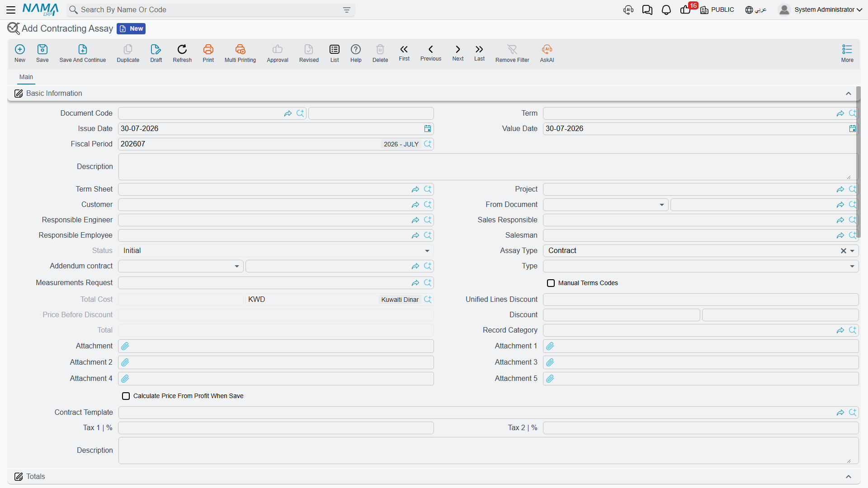Screen dimensions: 868x488
Task: Click currency KWD search icon
Action: pos(428,300)
